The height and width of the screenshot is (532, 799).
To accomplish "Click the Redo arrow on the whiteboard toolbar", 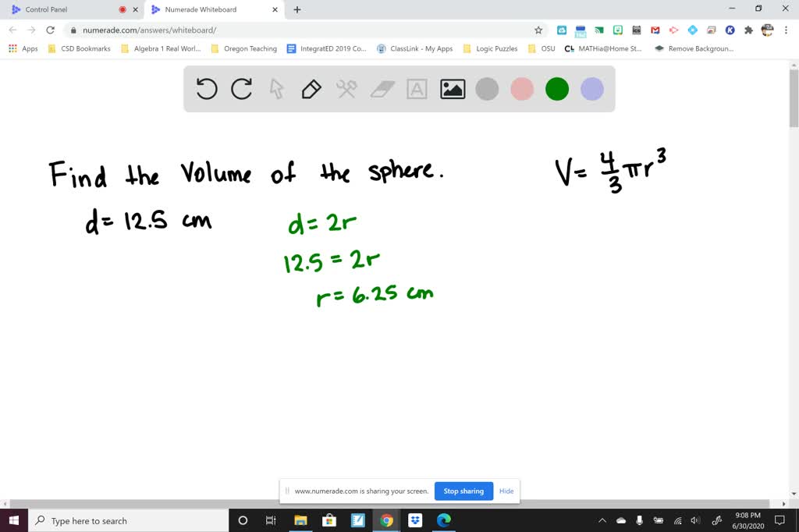I will [x=241, y=89].
